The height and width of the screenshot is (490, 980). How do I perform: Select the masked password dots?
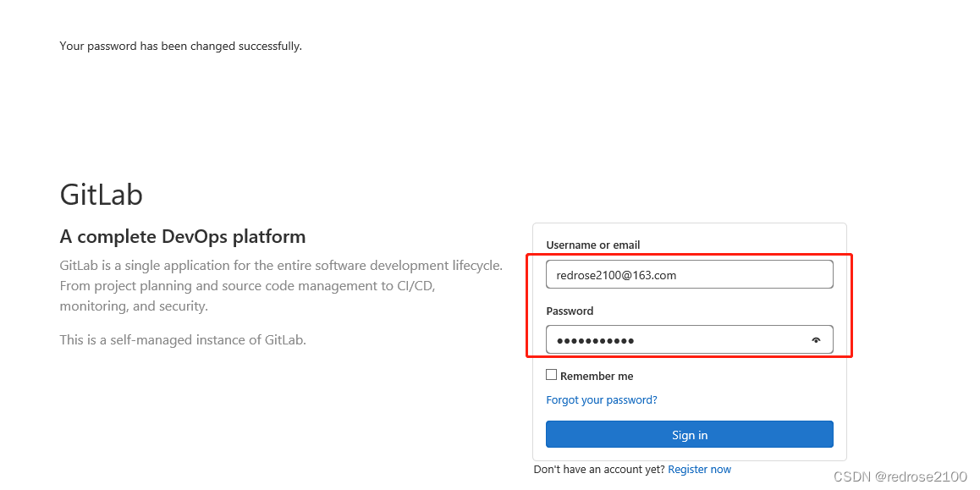592,339
